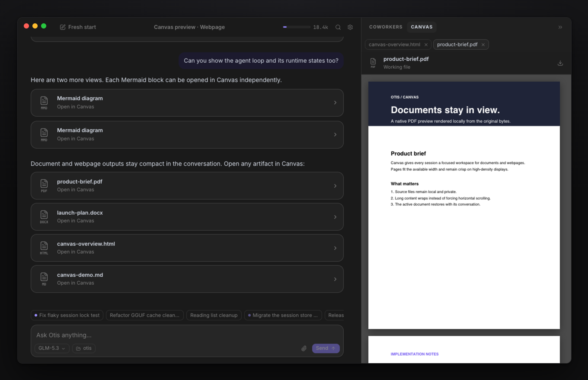Close the canvas-overview.html tab
This screenshot has height=380, width=588.
point(426,45)
